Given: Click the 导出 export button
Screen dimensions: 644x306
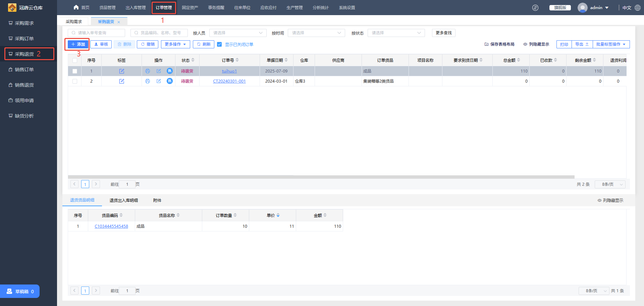Looking at the screenshot, I should [x=582, y=44].
